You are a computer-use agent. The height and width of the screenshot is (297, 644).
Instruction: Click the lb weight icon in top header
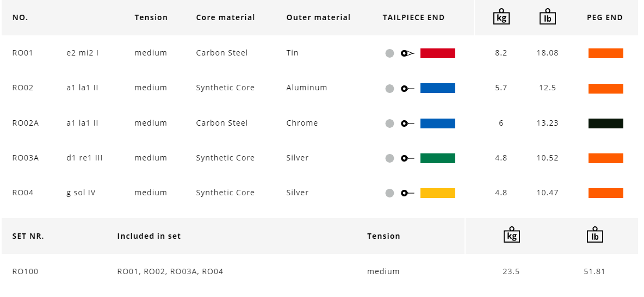[547, 17]
